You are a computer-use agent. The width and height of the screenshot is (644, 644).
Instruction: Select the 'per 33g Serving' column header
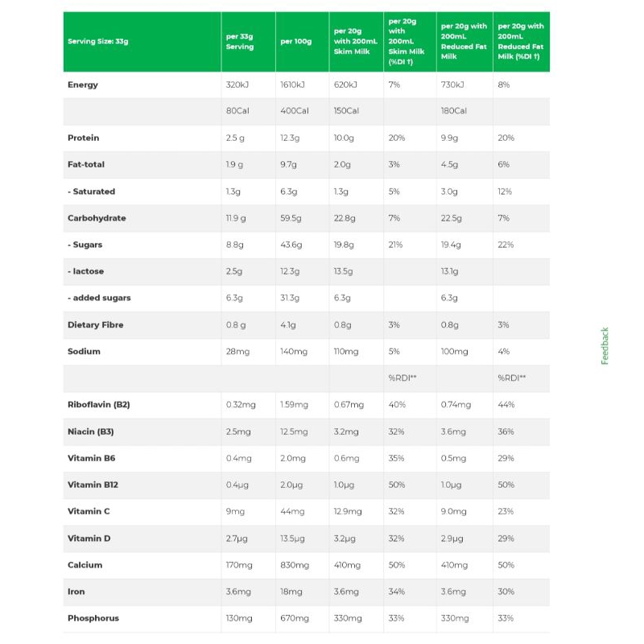tap(240, 42)
